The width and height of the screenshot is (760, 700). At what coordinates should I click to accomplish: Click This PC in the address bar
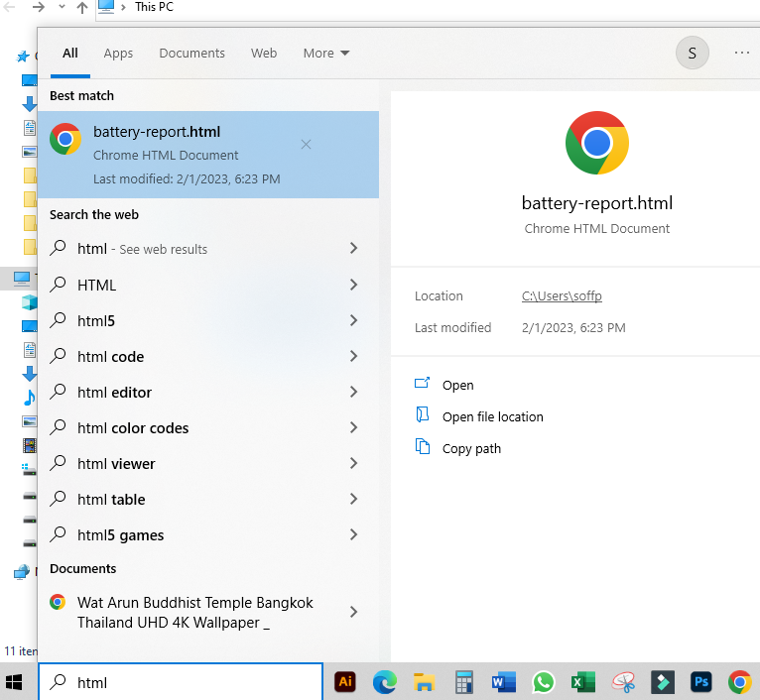coord(154,7)
